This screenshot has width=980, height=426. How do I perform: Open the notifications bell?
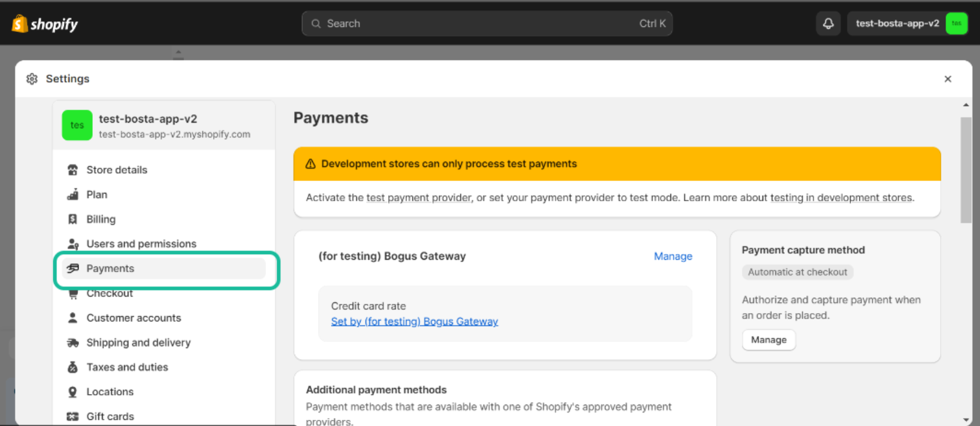pos(828,23)
